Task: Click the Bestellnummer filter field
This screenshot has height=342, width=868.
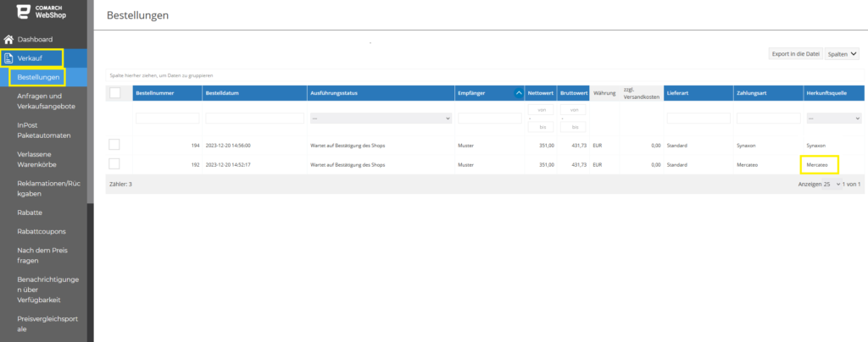Action: (167, 119)
